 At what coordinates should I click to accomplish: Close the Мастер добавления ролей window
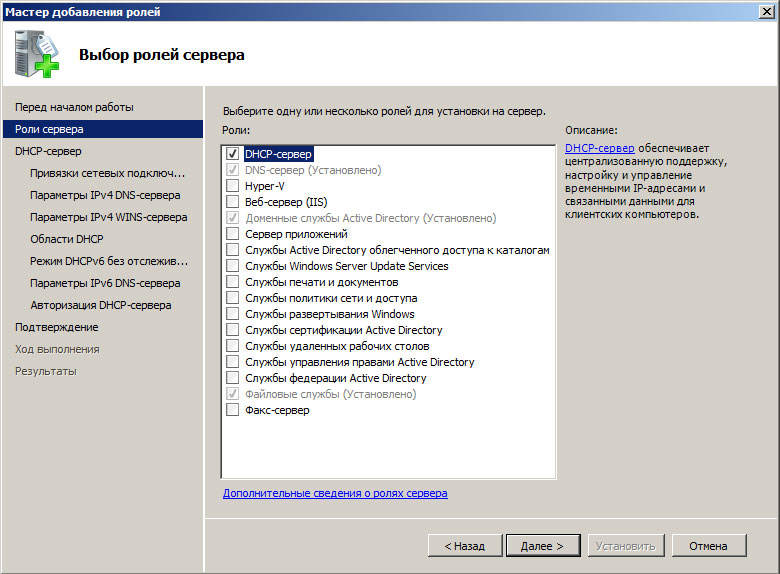[x=767, y=12]
